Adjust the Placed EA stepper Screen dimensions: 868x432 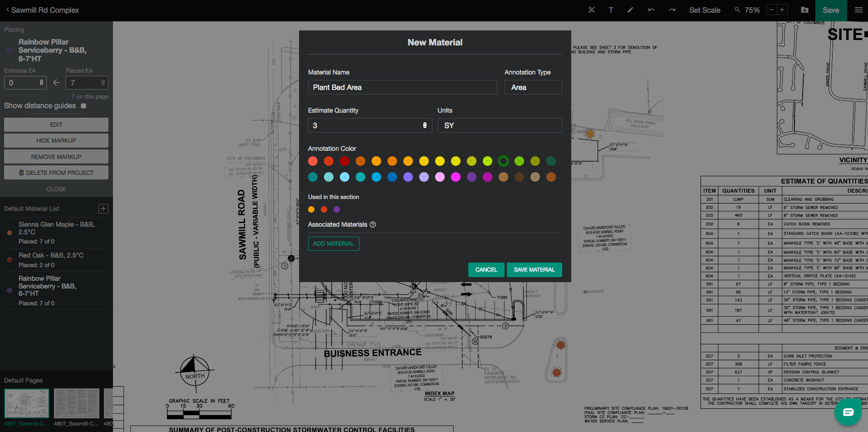103,83
